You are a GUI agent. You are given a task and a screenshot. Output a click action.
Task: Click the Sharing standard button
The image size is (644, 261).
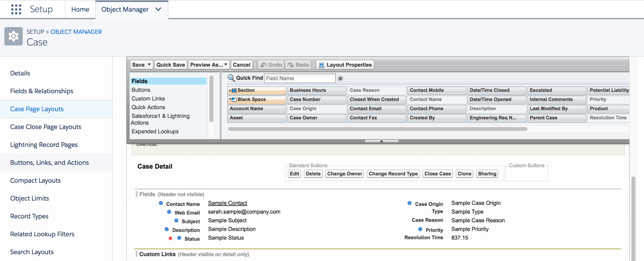click(487, 174)
